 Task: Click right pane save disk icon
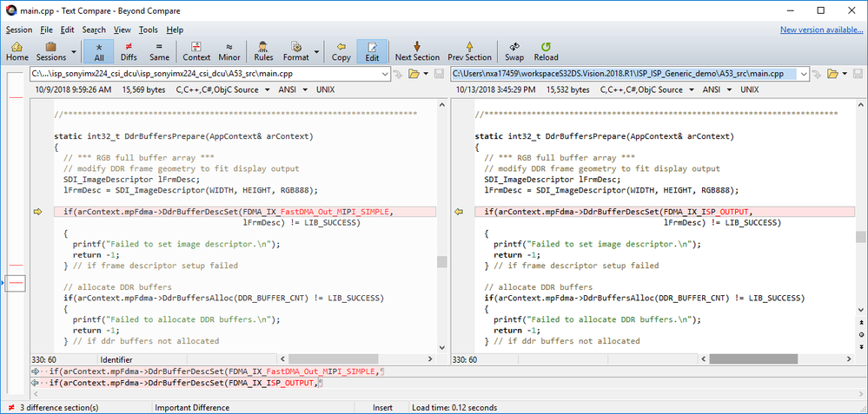(x=858, y=74)
